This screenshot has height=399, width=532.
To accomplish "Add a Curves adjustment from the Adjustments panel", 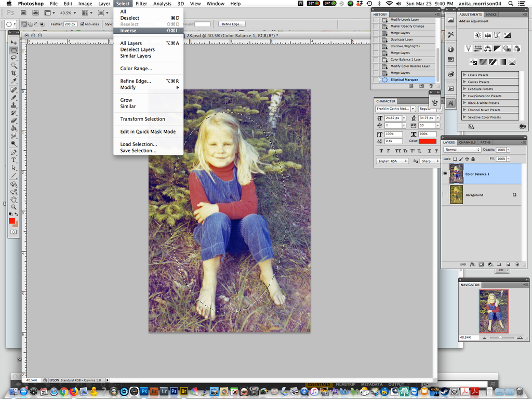I will pyautogui.click(x=497, y=34).
